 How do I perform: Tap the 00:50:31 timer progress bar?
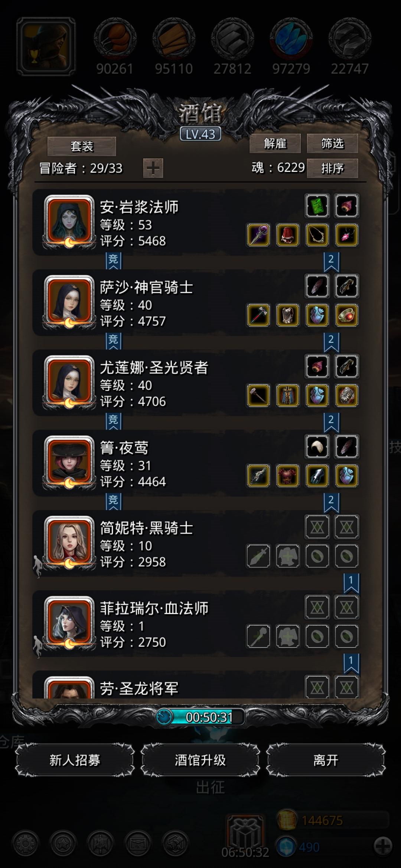tap(200, 717)
